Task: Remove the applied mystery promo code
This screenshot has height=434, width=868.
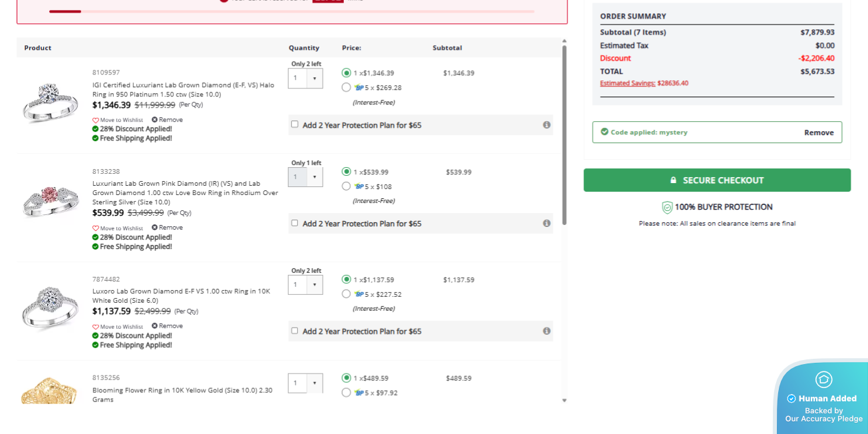Action: click(818, 132)
